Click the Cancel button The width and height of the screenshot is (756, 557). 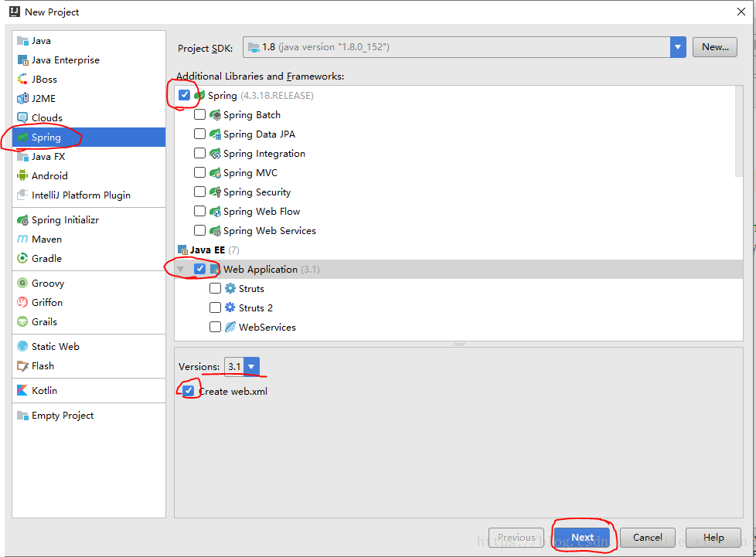coord(648,537)
